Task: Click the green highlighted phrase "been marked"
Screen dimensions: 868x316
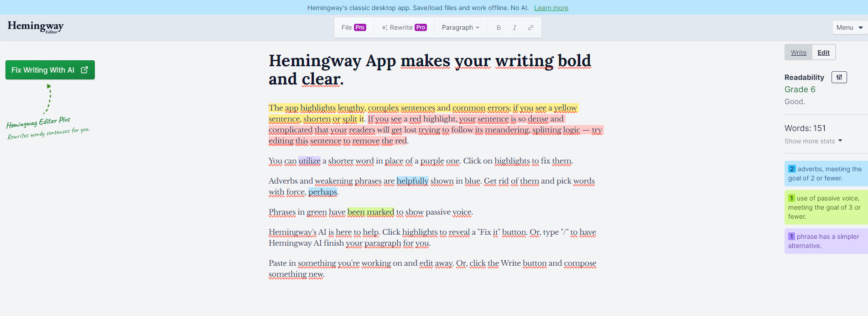Action: point(371,212)
